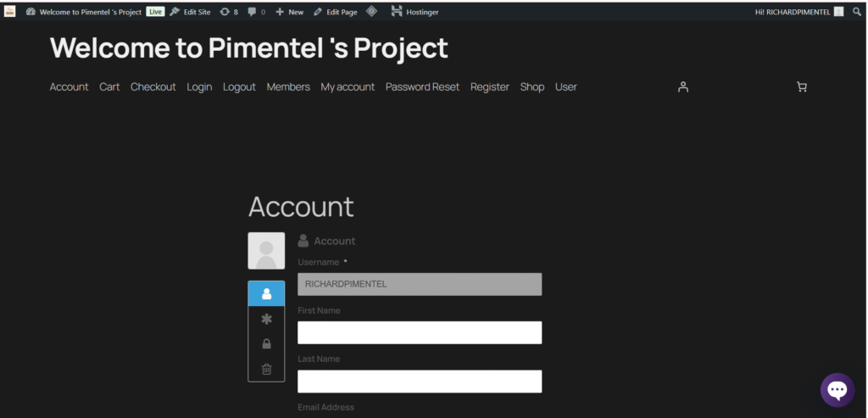
Task: Click the admin bar search icon
Action: (857, 12)
